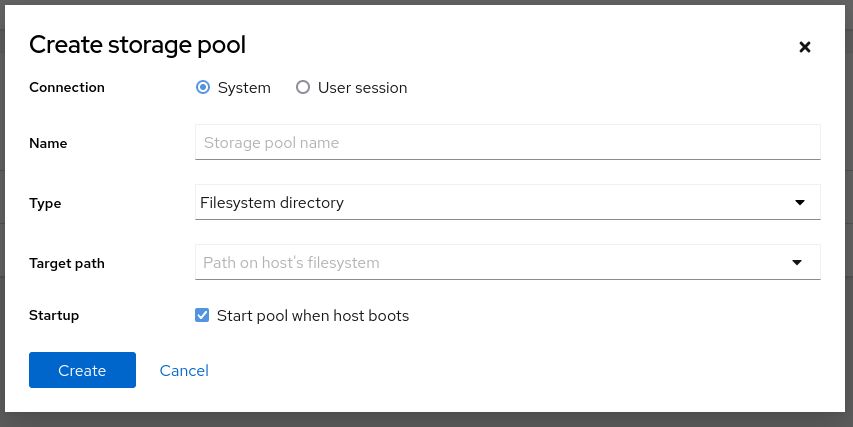Screen dimensions: 853x427
Task: Close the Create storage pool dialog
Action: pos(805,47)
